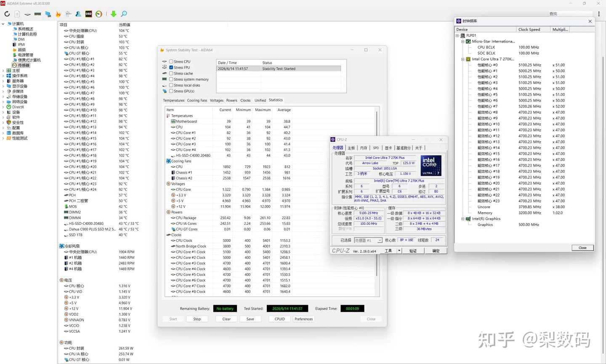This screenshot has height=364, width=606.
Task: Expand the DirectX tree node
Action: (3, 107)
